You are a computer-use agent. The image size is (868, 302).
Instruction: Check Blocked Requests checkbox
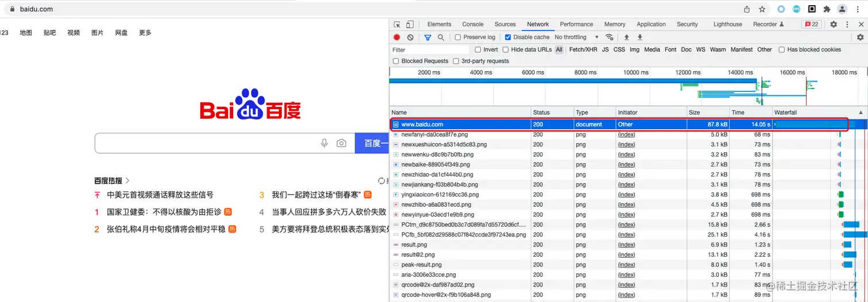click(396, 61)
